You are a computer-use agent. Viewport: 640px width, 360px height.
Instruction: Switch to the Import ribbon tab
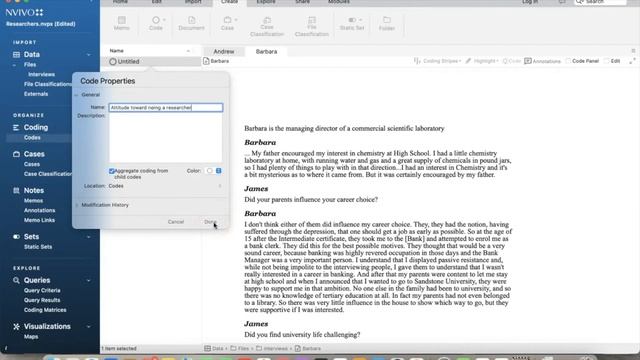pos(193,2)
